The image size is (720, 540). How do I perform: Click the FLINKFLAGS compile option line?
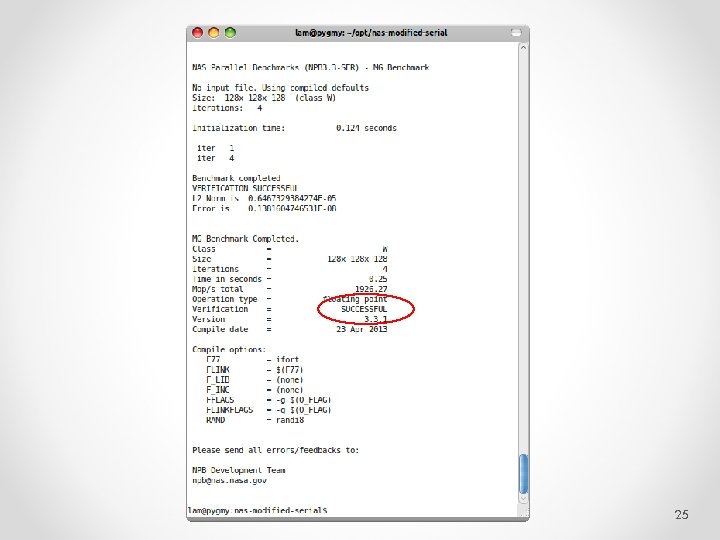(269, 410)
